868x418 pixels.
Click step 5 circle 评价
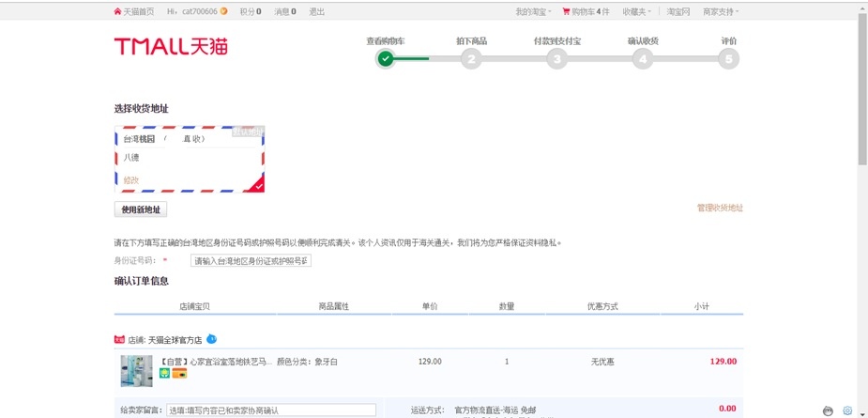pyautogui.click(x=728, y=59)
